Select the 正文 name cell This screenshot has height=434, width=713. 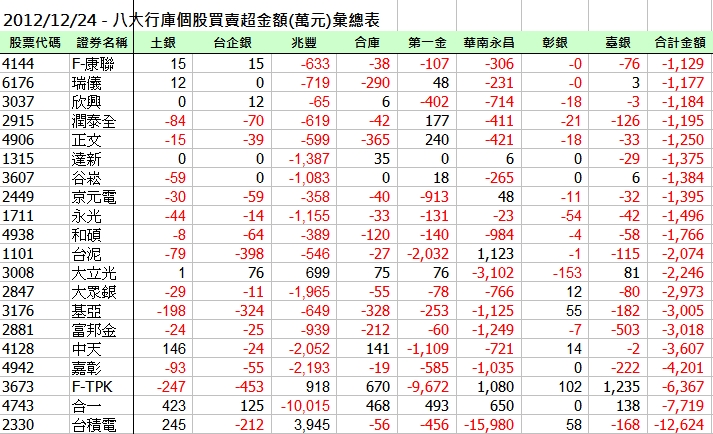pyautogui.click(x=86, y=140)
